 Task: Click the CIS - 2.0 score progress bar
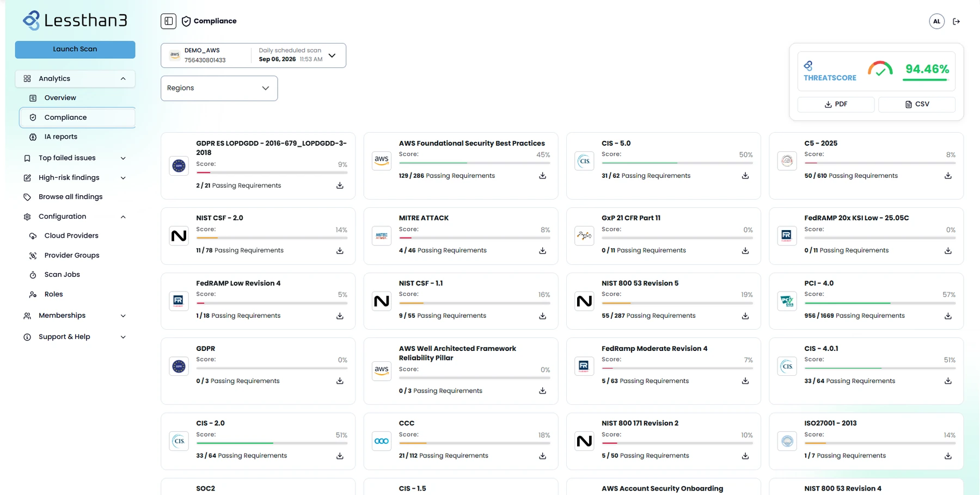(x=272, y=443)
